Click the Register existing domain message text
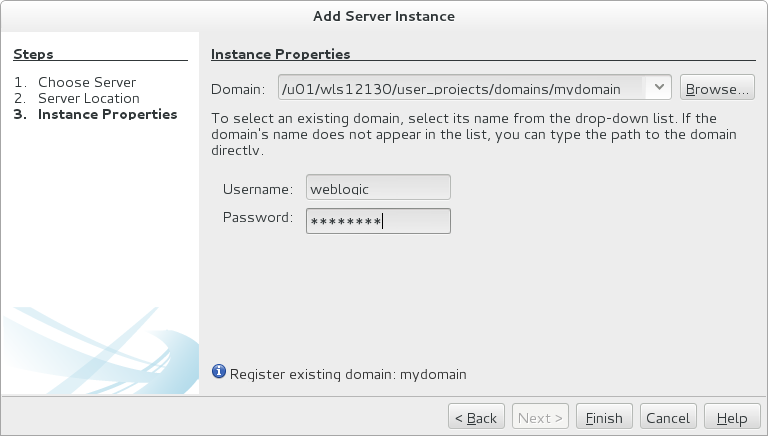Screen dimensions: 768x436 pos(348,374)
